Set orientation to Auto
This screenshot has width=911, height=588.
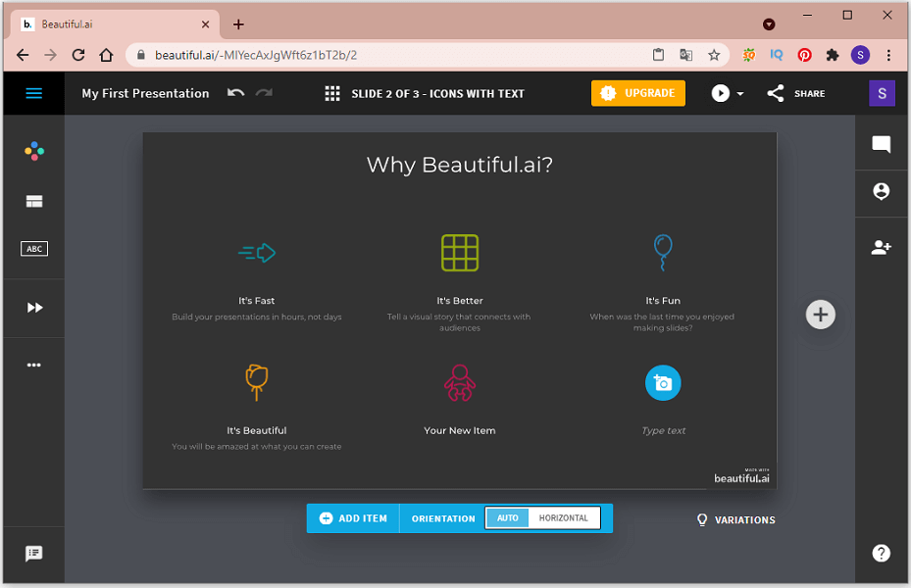pyautogui.click(x=507, y=517)
